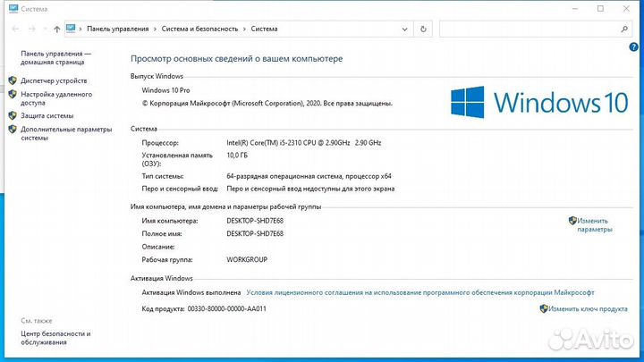Expand chevron after 'Панель управления' breadcrumb

click(156, 29)
